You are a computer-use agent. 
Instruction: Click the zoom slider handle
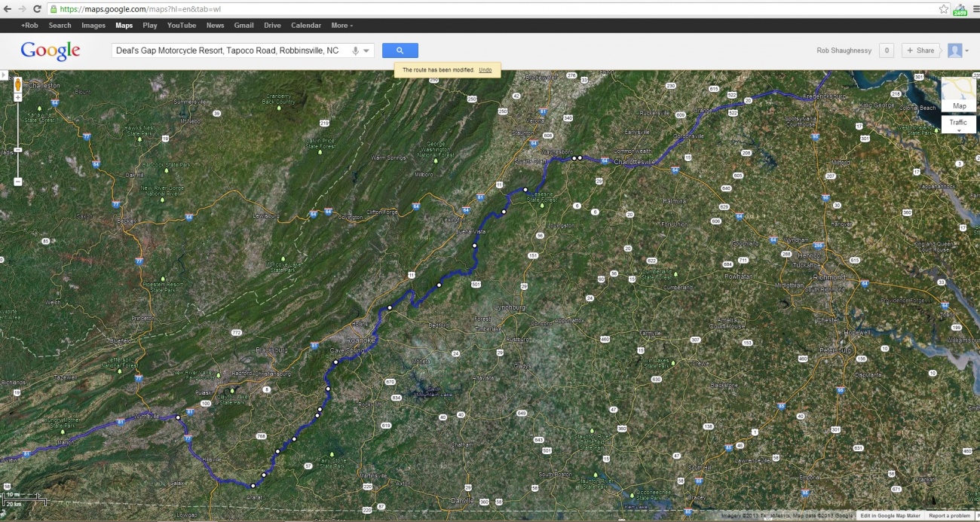click(x=17, y=150)
